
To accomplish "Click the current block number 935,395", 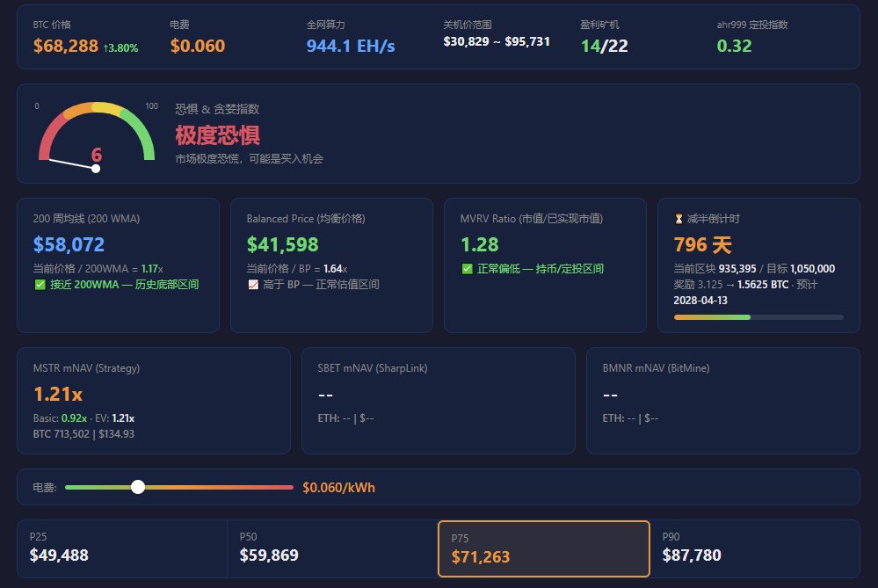I will 737,269.
